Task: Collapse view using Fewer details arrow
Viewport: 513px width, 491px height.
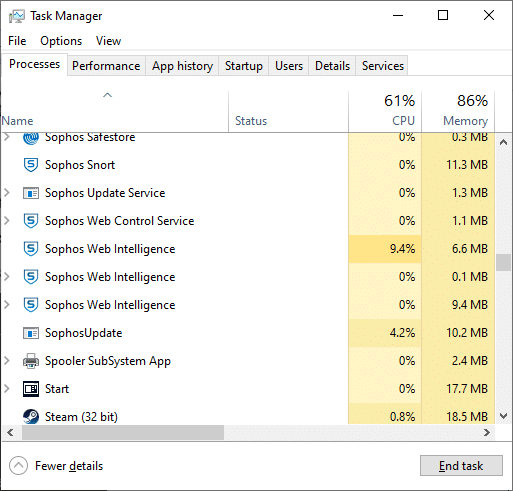Action: [x=18, y=466]
